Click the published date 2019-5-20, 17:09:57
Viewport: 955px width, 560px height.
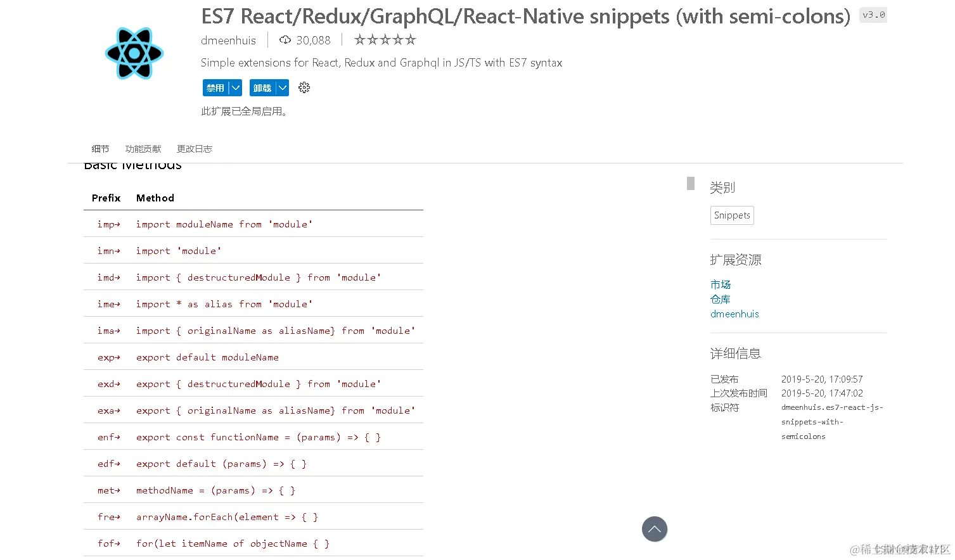click(x=822, y=379)
